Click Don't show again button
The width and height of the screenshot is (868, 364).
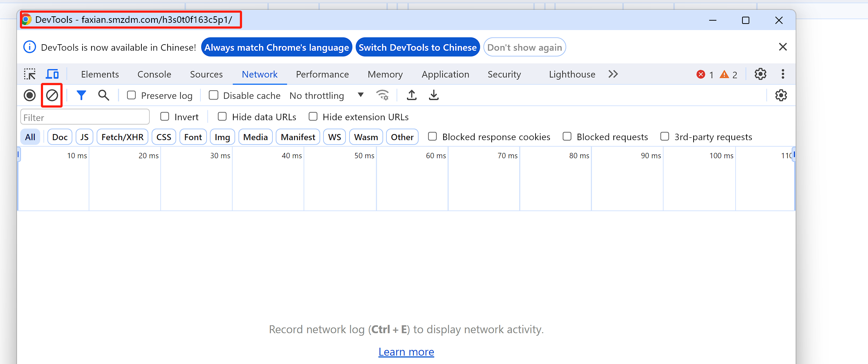pyautogui.click(x=524, y=47)
